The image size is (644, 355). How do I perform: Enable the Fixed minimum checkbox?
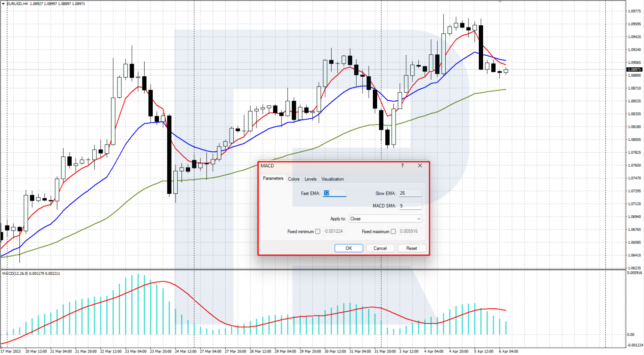tap(317, 232)
